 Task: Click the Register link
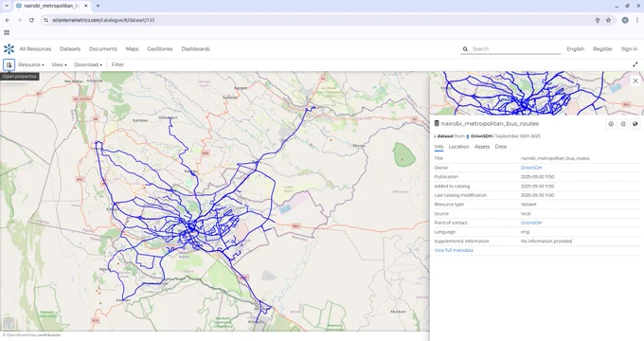(x=602, y=49)
